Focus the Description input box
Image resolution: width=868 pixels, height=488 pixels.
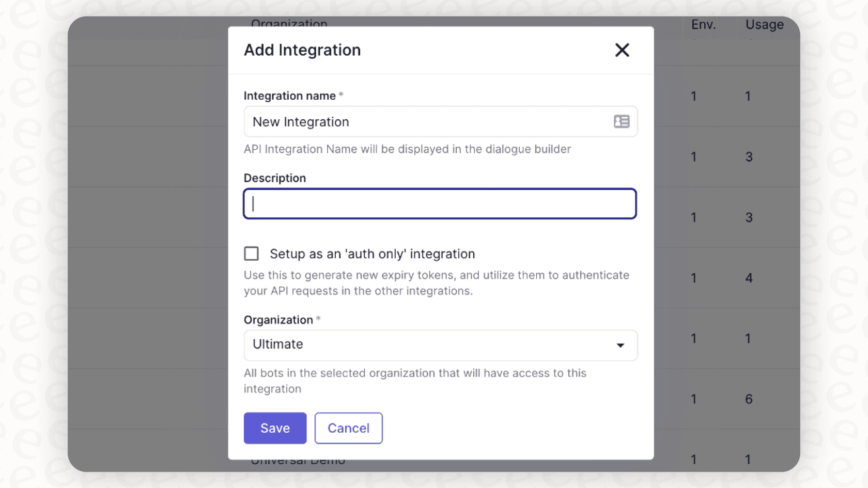pos(440,203)
